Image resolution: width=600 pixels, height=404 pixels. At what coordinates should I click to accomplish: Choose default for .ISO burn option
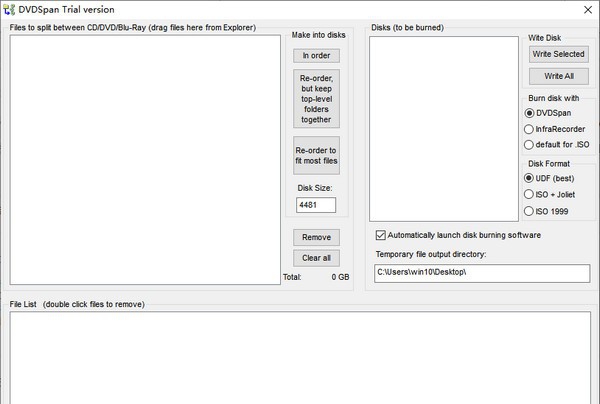[x=529, y=145]
